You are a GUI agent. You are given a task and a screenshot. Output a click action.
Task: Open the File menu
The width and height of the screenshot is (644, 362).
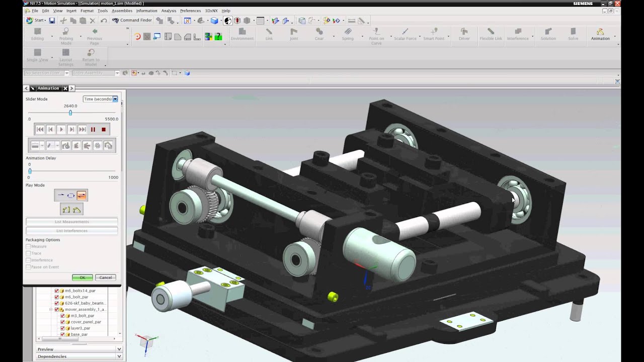[x=35, y=11]
